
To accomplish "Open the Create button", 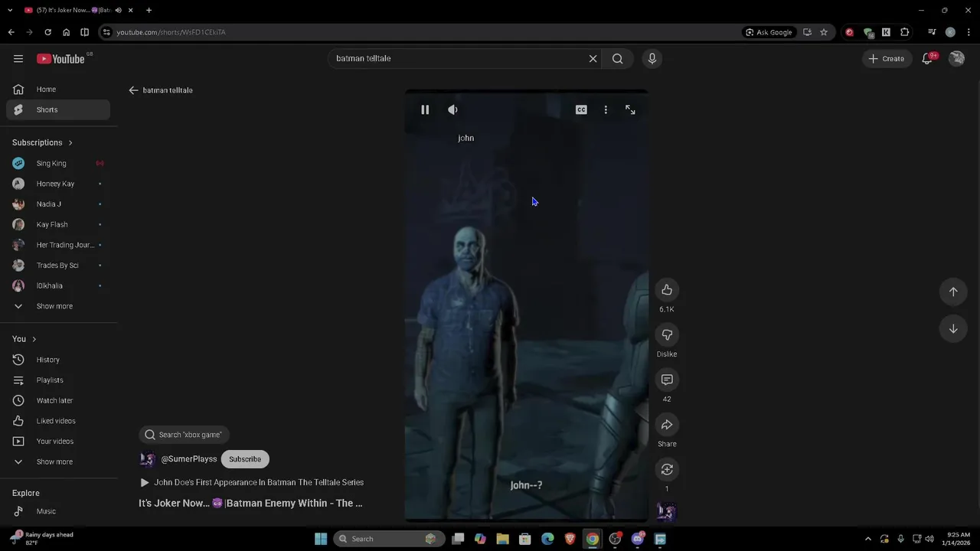I will [887, 58].
